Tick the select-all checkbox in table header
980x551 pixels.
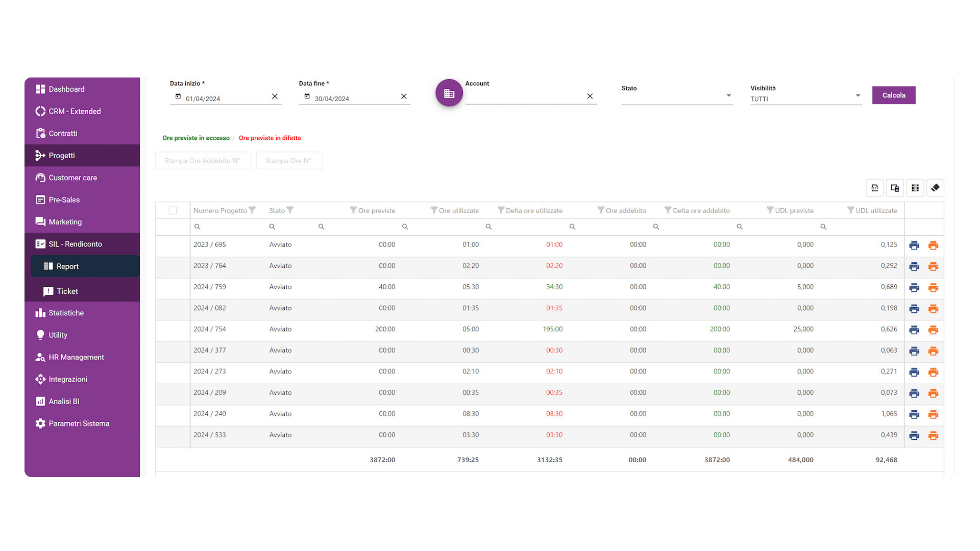point(173,211)
